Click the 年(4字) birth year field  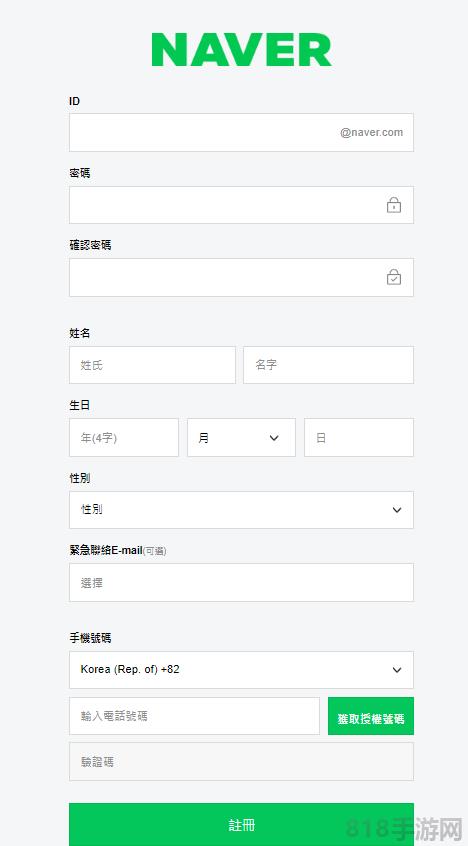tap(124, 438)
